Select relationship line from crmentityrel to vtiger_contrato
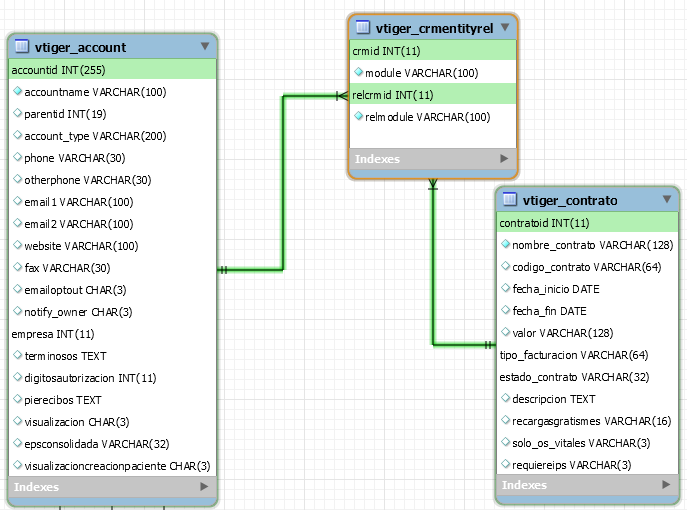Screen dimensions: 687x510 tap(433, 263)
